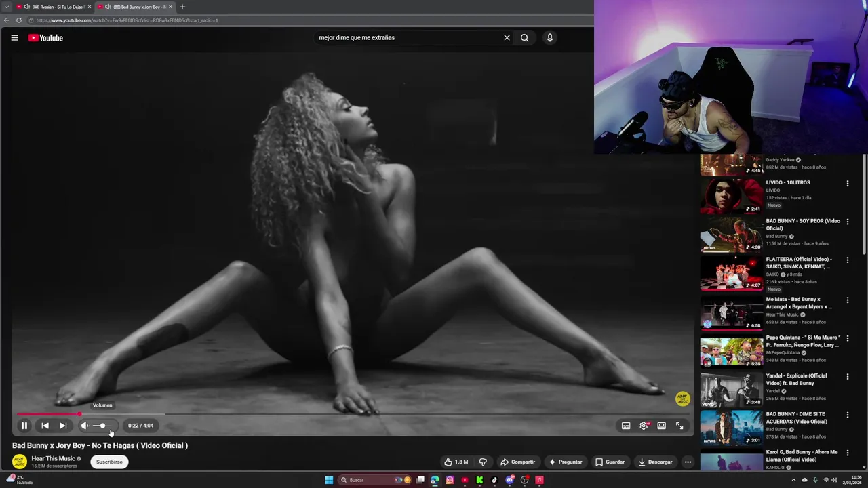Mute the player with the speaker icon
This screenshot has height=488, width=868.
(x=85, y=426)
